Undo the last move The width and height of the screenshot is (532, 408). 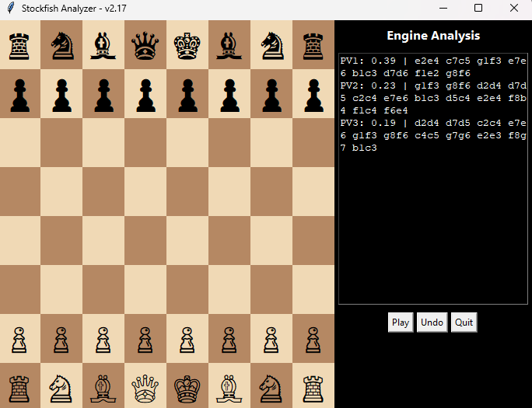pos(432,323)
